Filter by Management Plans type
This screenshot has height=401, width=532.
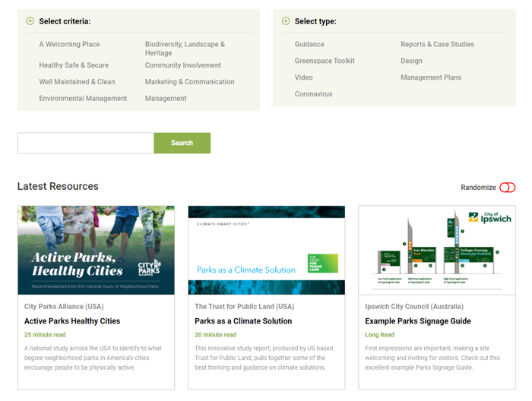coord(431,77)
